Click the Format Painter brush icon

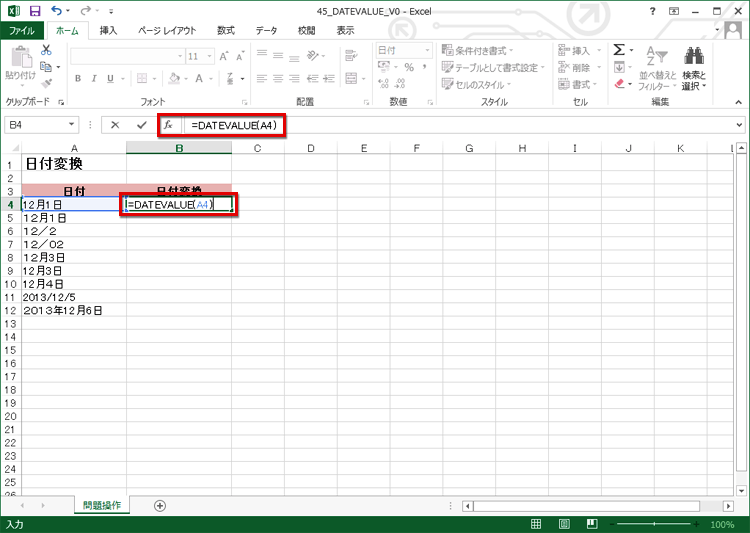[46, 84]
